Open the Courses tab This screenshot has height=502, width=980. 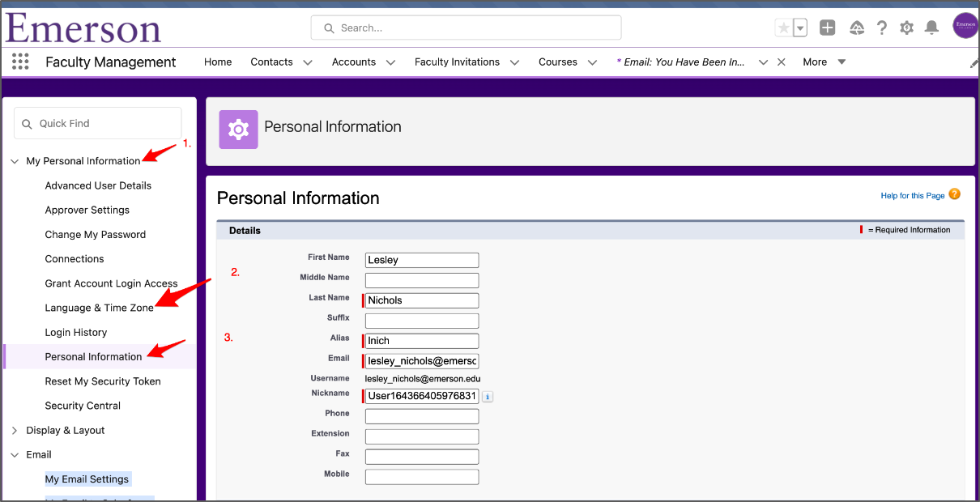pyautogui.click(x=558, y=62)
